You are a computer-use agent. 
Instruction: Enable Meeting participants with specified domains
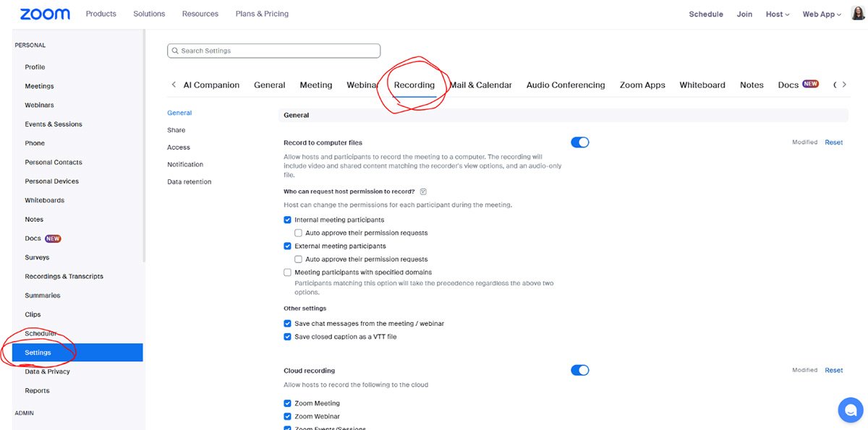coord(288,272)
